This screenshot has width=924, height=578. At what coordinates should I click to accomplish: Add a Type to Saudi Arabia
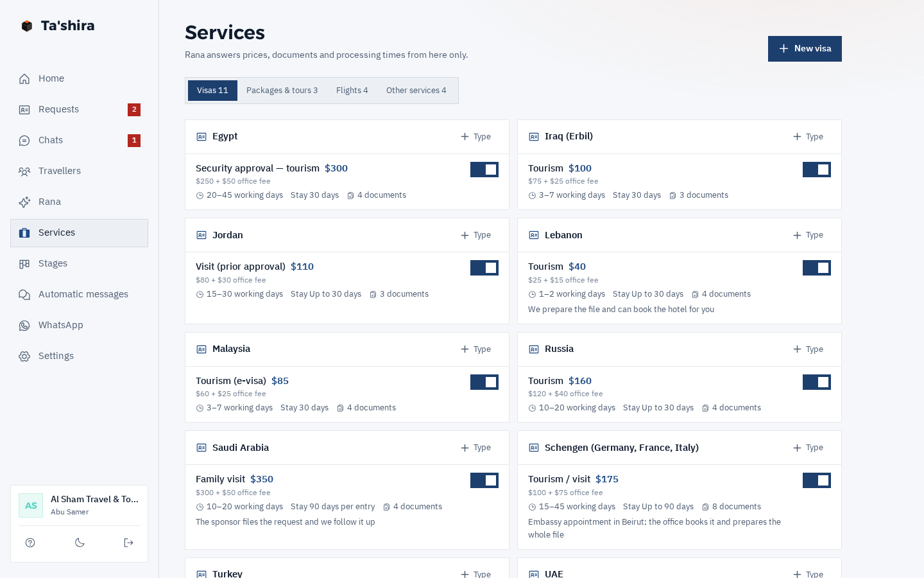click(x=476, y=448)
